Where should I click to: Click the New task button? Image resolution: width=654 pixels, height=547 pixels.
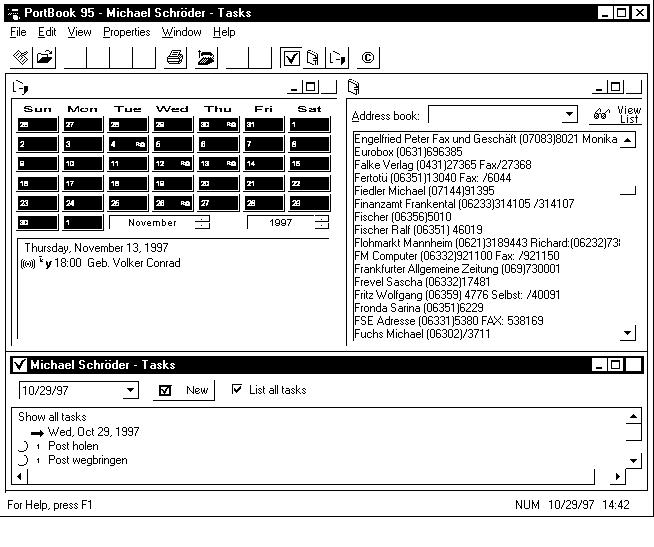[x=184, y=390]
